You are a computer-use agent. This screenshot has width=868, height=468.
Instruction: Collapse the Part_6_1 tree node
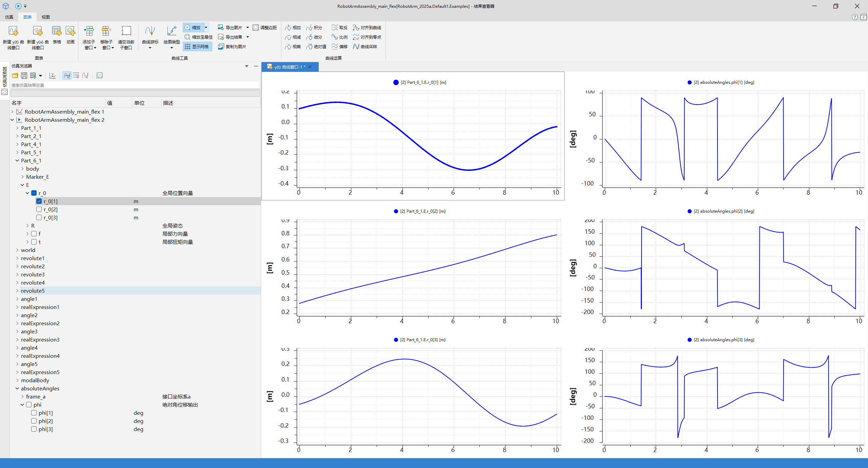[x=17, y=160]
